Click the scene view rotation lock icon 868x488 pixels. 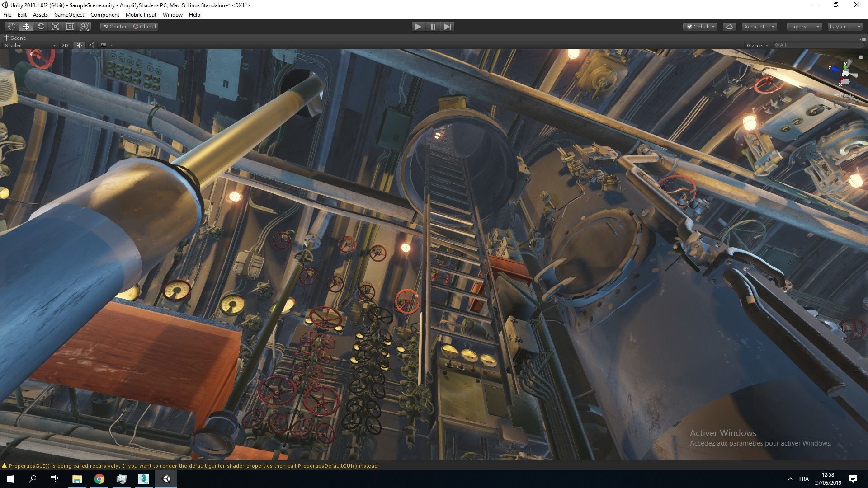tap(861, 56)
